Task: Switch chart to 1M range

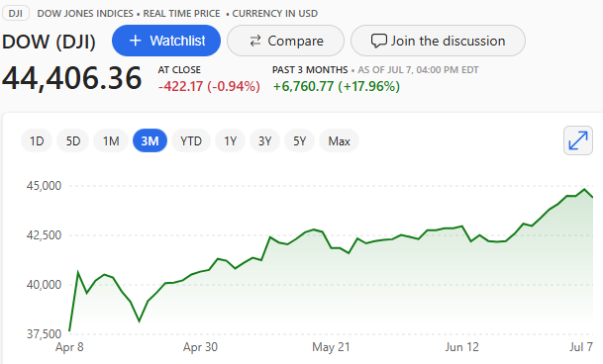Action: [111, 141]
